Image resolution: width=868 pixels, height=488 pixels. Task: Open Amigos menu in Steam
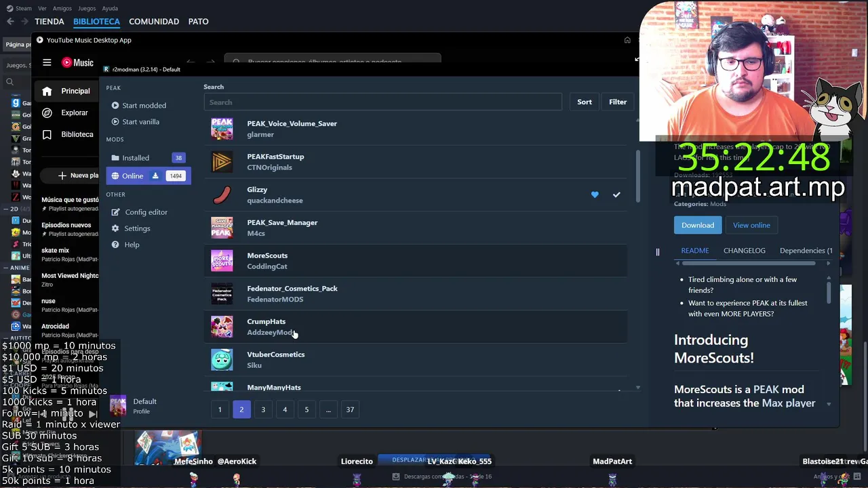tap(62, 8)
